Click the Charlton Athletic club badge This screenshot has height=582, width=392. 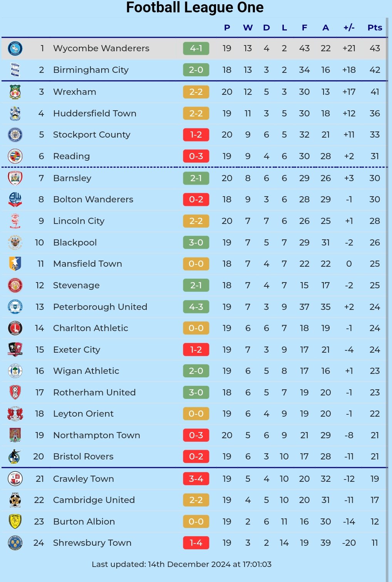tap(15, 328)
